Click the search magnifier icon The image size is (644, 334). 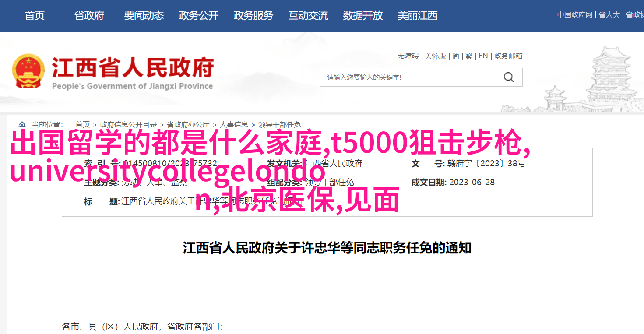(x=509, y=77)
